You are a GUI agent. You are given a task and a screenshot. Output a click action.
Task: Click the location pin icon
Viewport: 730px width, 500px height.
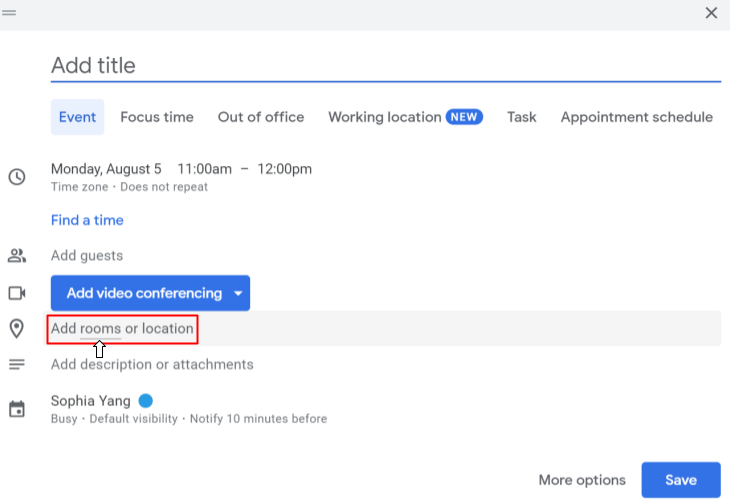[x=17, y=328]
